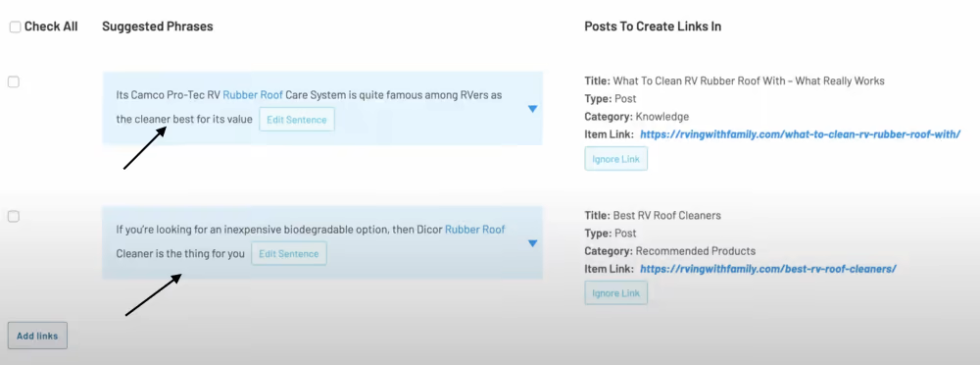Expand the dropdown arrow on Camco Pro-Tec sentence
The height and width of the screenshot is (365, 980).
pos(532,109)
